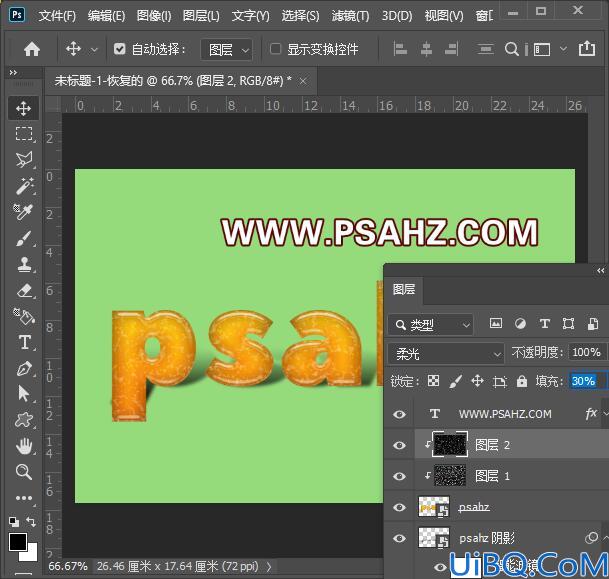
Task: Select the Move tool in toolbox
Action: (x=24, y=108)
